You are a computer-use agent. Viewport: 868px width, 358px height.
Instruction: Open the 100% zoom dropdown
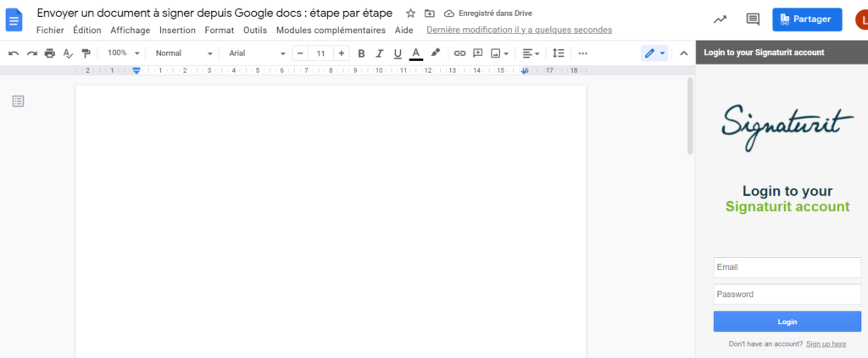tap(123, 53)
